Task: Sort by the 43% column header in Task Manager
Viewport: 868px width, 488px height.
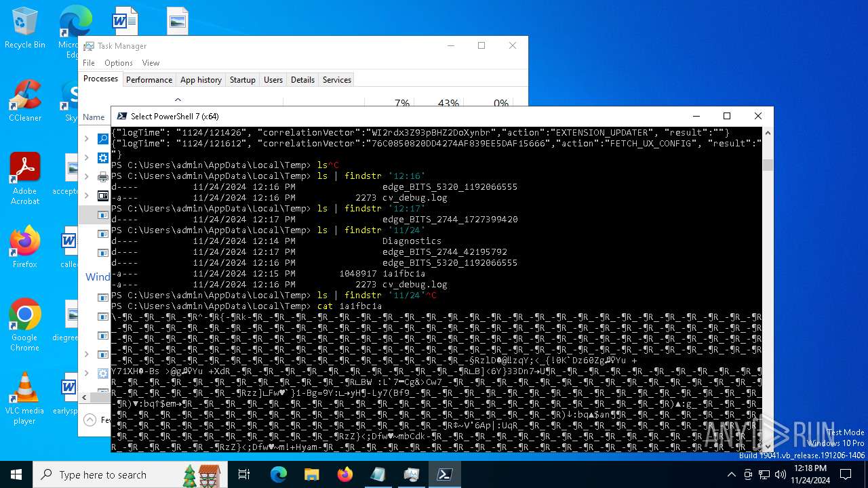Action: point(448,103)
